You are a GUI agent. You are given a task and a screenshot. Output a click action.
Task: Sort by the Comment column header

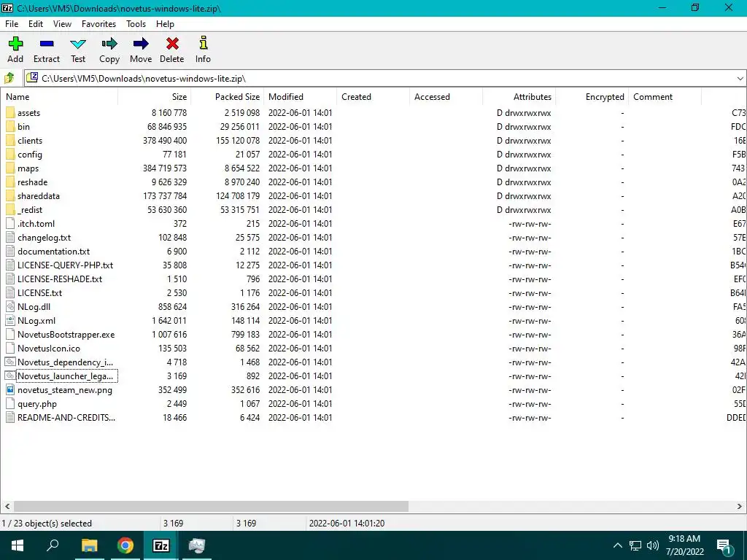pyautogui.click(x=665, y=97)
